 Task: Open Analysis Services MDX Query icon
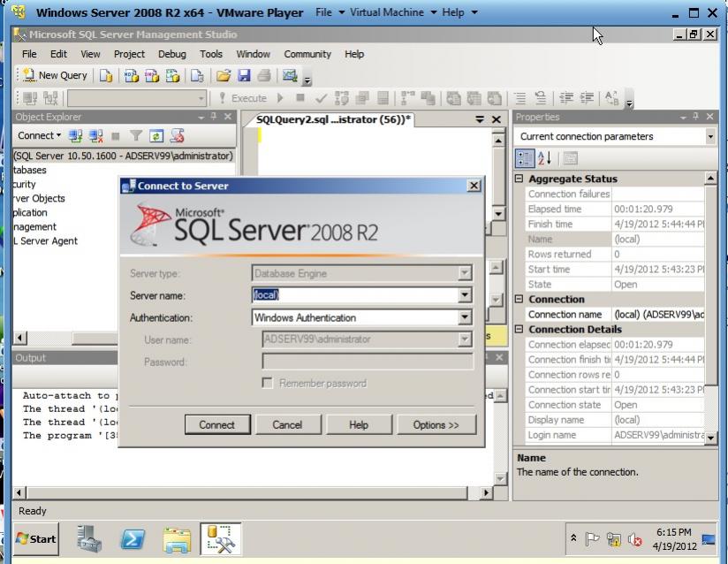(131, 75)
